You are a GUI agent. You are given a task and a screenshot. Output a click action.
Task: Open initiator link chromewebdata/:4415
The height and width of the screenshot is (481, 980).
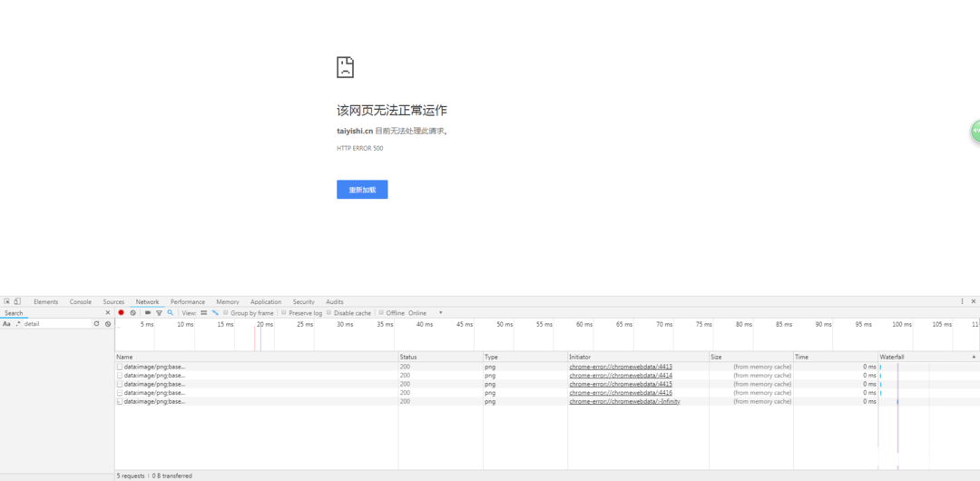621,384
